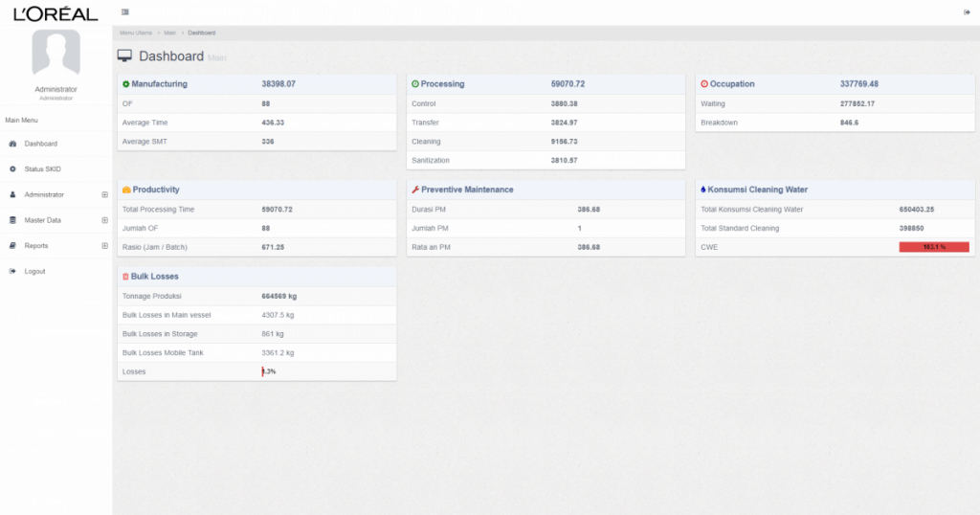Click Menu Utama breadcrumb link
This screenshot has width=980, height=515.
click(136, 34)
